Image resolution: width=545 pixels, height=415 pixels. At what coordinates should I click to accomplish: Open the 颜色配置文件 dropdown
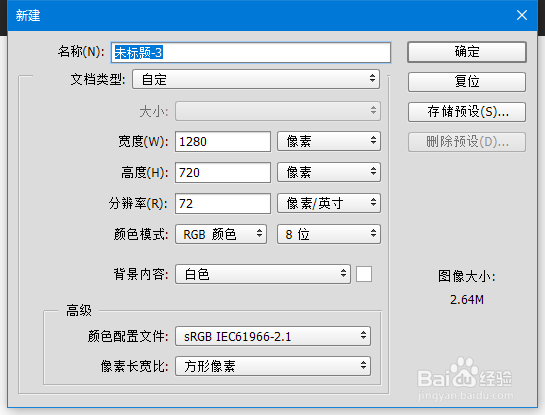(x=273, y=336)
